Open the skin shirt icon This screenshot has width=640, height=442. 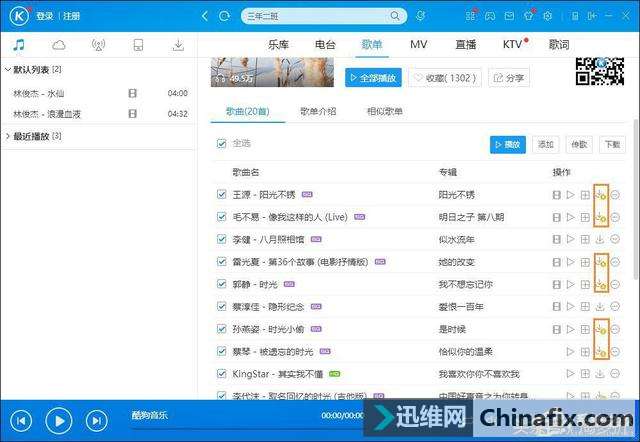point(529,16)
